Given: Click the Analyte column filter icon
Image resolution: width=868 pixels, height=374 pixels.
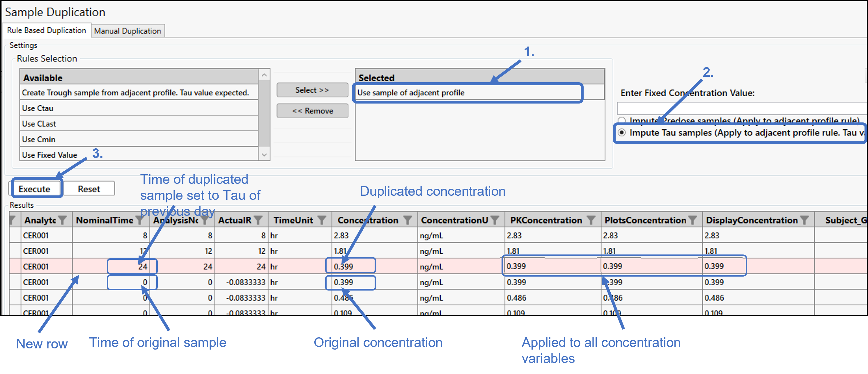Looking at the screenshot, I should 62,220.
